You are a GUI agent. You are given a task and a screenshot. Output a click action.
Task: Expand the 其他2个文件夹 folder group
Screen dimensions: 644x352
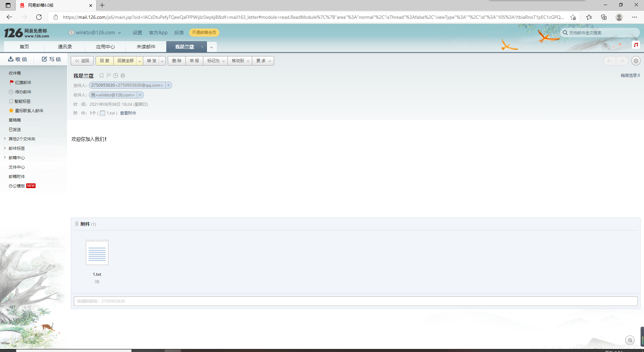click(x=5, y=138)
